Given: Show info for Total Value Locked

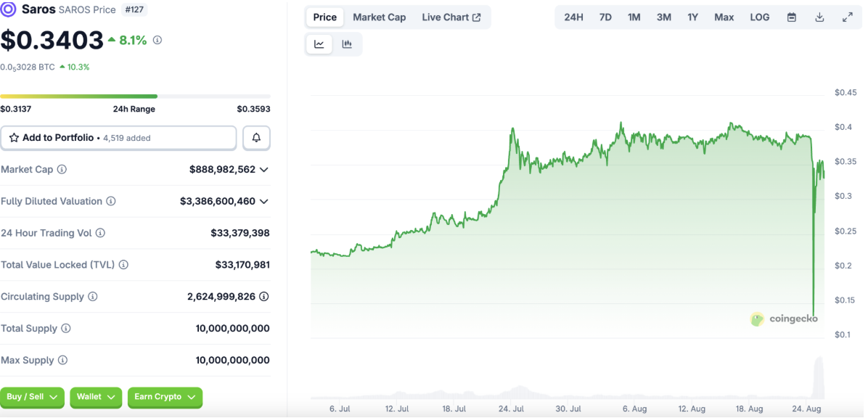Looking at the screenshot, I should 123,265.
